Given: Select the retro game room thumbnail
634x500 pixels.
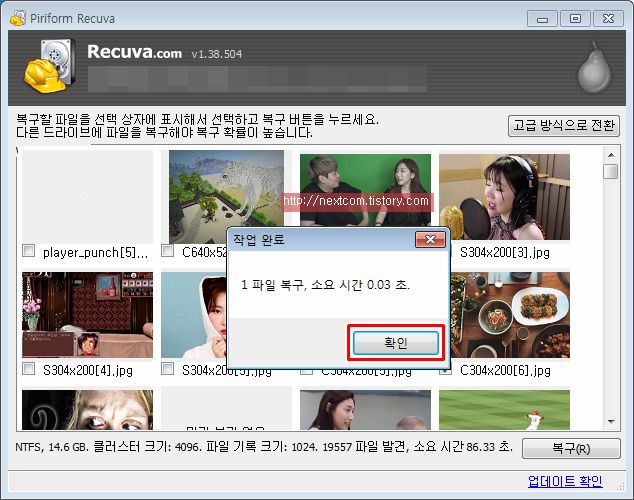Looking at the screenshot, I should coord(87,315).
